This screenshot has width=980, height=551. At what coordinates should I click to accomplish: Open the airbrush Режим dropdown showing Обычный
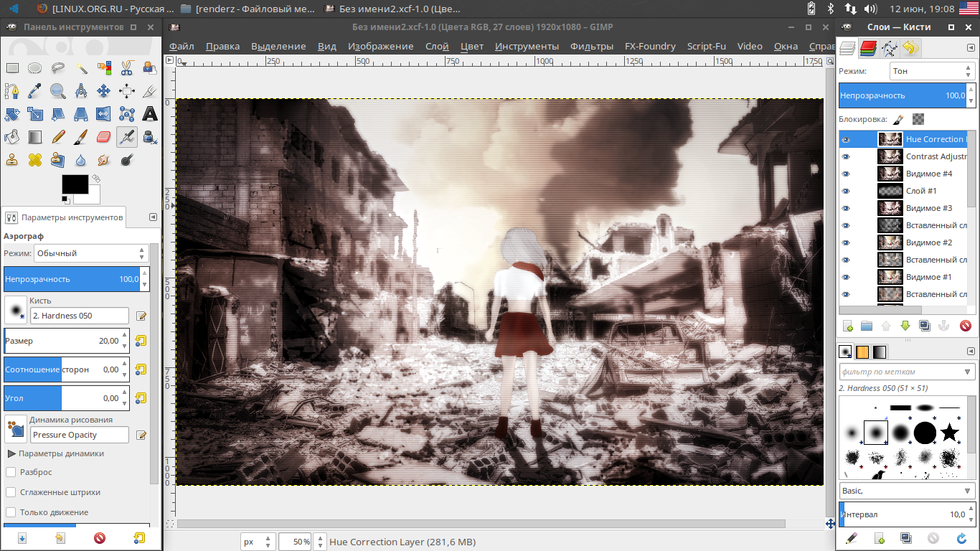[91, 253]
